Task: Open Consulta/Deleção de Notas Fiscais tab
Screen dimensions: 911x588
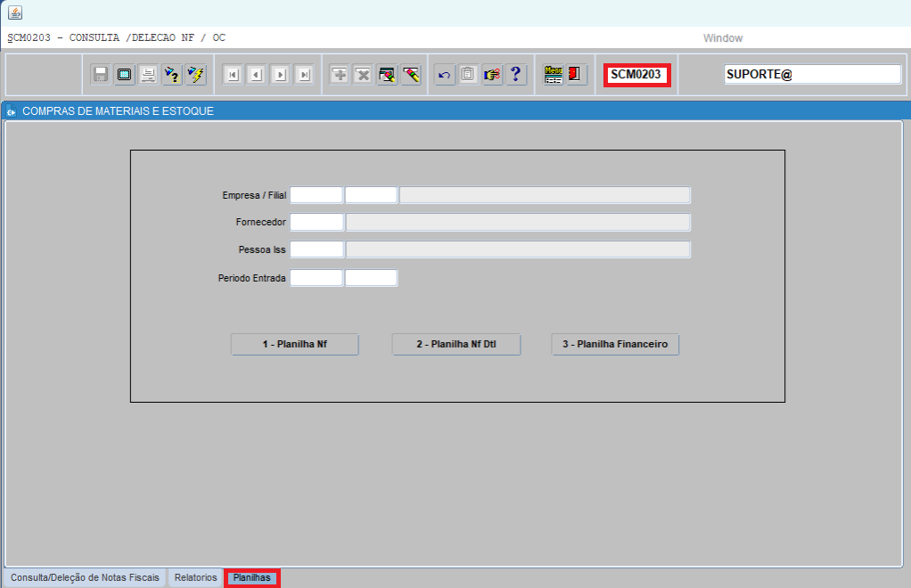Action: tap(85, 577)
